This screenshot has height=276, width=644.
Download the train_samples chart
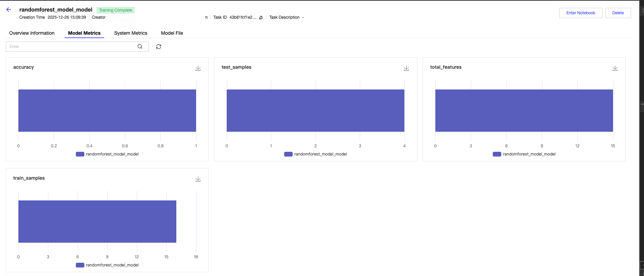(x=198, y=179)
